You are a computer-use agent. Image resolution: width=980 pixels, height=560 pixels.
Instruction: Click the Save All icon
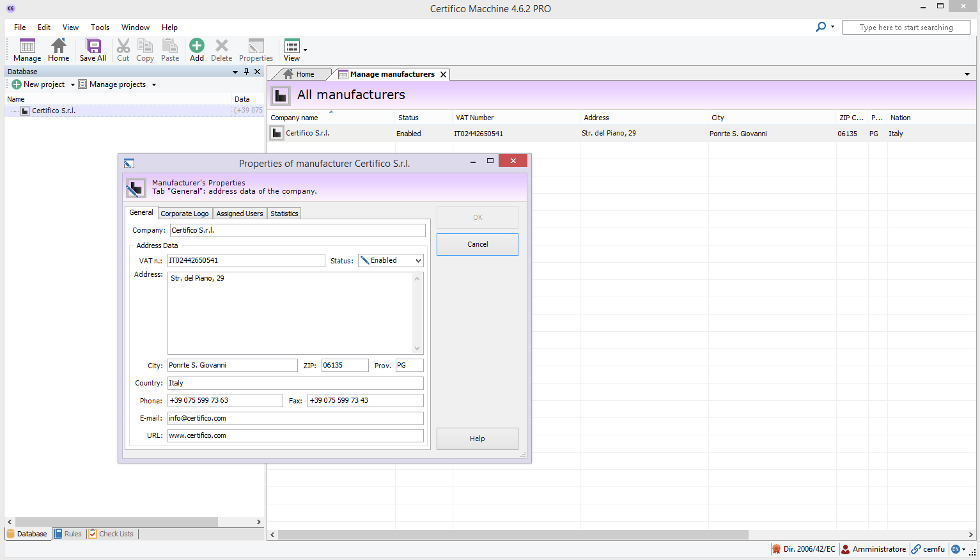tap(93, 46)
